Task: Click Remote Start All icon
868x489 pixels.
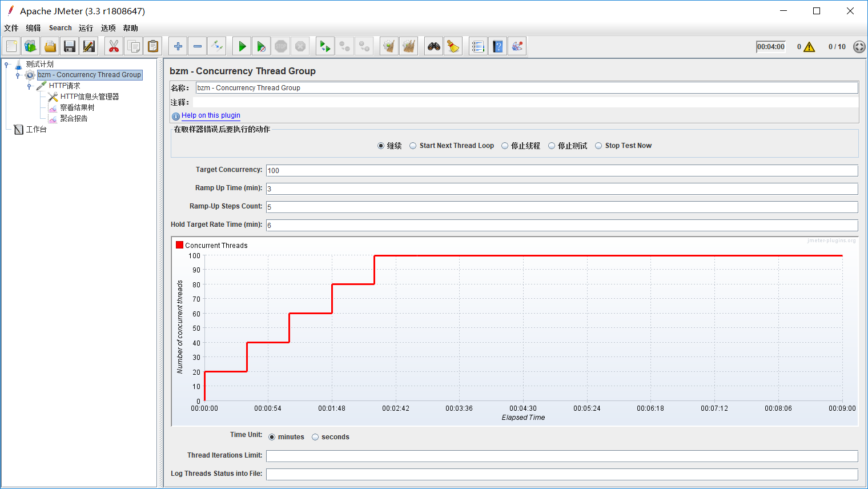Action: pos(325,46)
